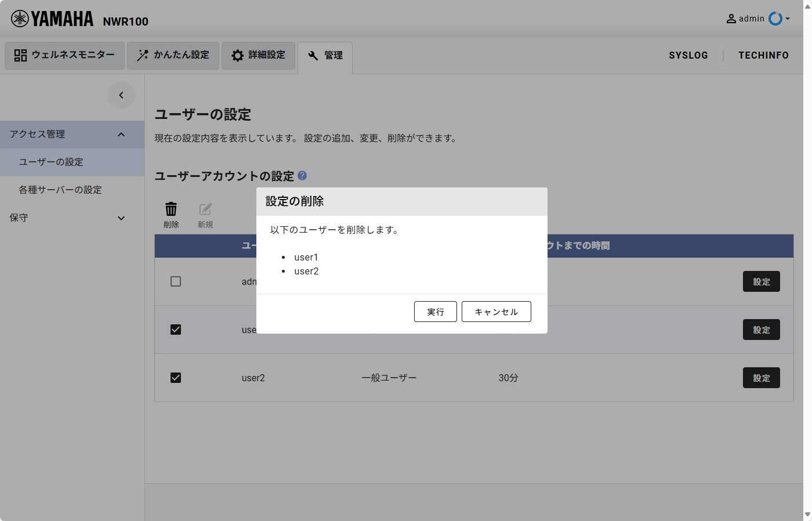Check the admin row checkbox
Viewport: 812px width, 521px height.
(176, 281)
